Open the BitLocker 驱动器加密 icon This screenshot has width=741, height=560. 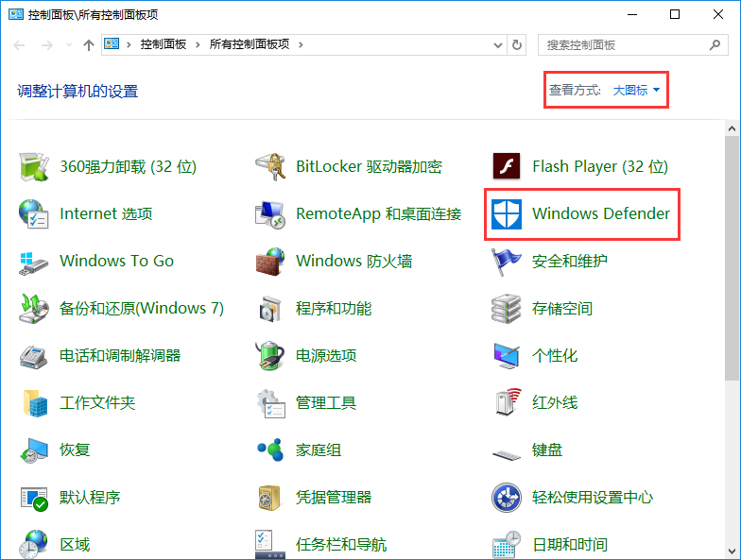tap(270, 166)
